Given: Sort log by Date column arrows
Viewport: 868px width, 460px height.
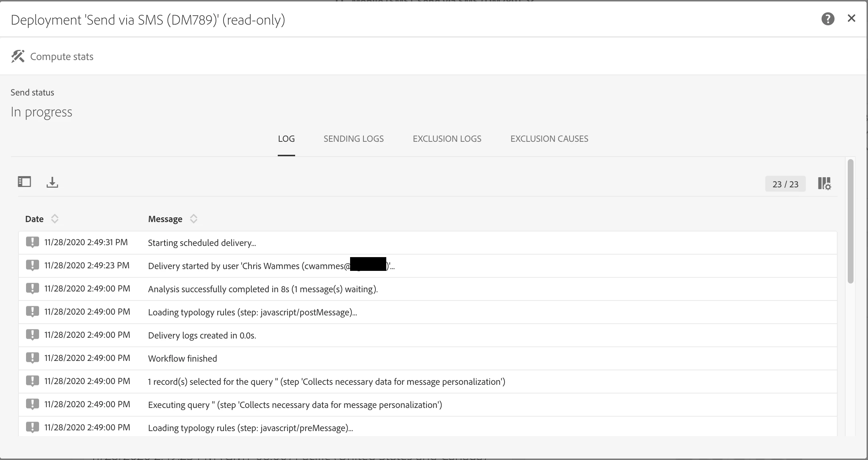Looking at the screenshot, I should click(x=55, y=218).
